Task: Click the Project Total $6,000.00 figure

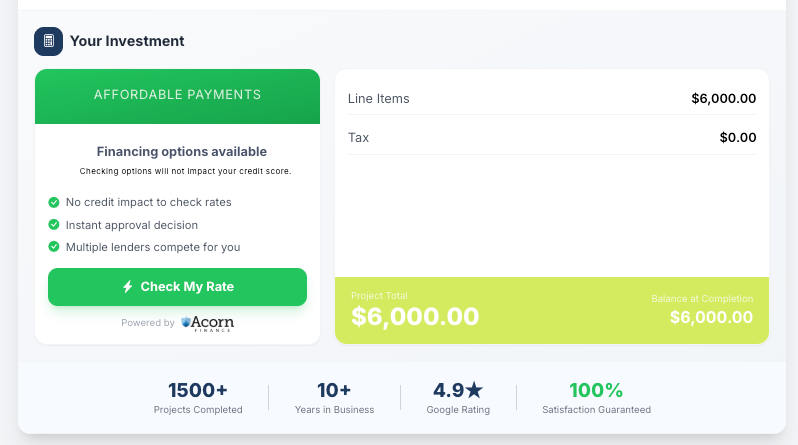Action: [x=415, y=317]
